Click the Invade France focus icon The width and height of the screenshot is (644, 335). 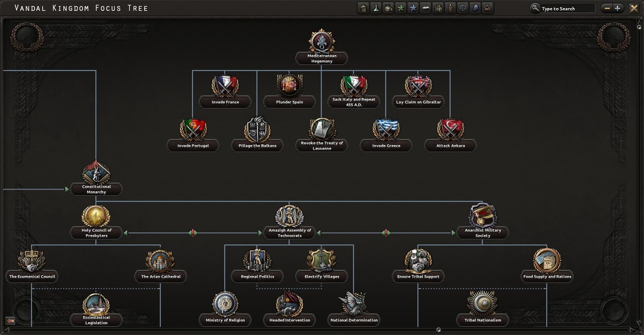[x=225, y=86]
